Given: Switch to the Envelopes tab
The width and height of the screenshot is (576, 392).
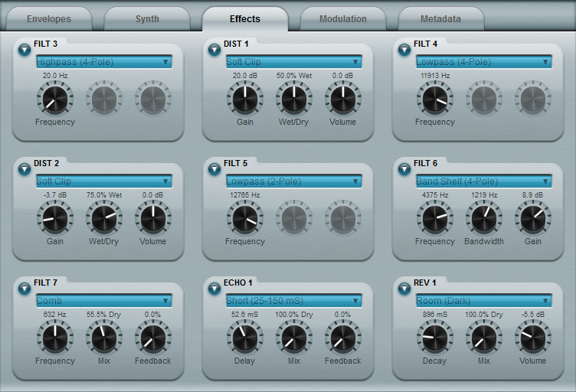Looking at the screenshot, I should [49, 19].
